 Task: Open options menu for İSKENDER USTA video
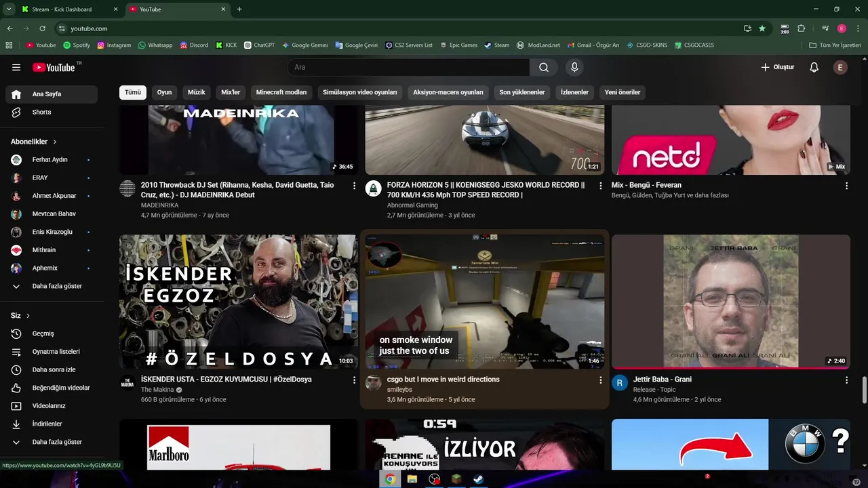[x=354, y=380]
